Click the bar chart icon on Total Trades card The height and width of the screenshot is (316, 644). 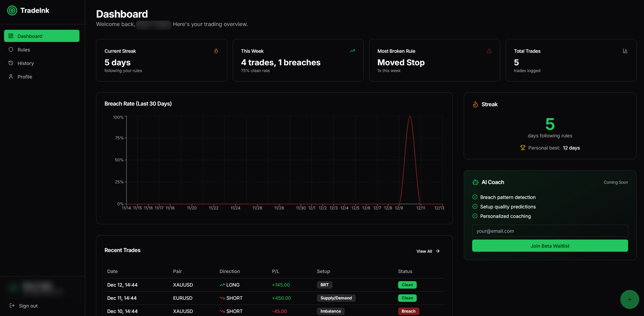(625, 51)
